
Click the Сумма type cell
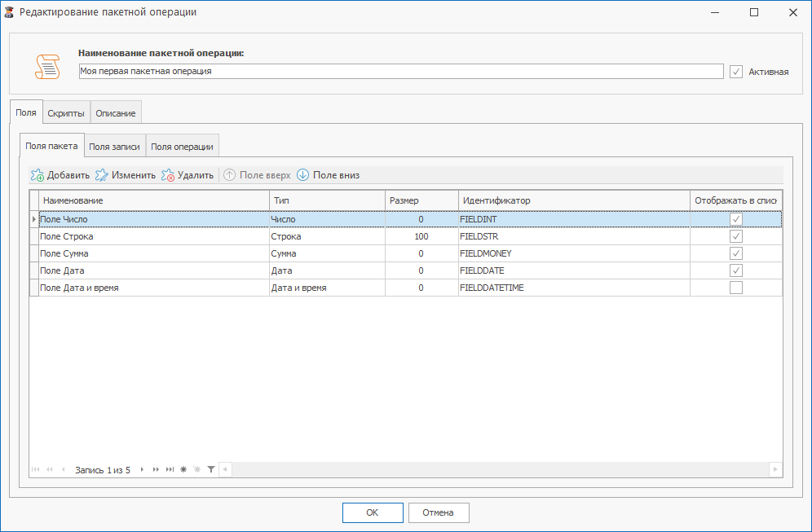click(x=327, y=253)
